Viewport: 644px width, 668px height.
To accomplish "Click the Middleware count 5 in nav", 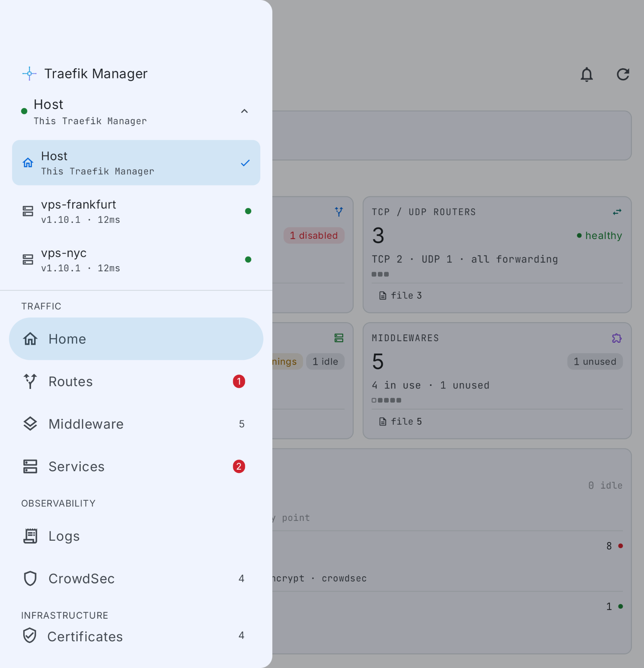I will click(242, 424).
